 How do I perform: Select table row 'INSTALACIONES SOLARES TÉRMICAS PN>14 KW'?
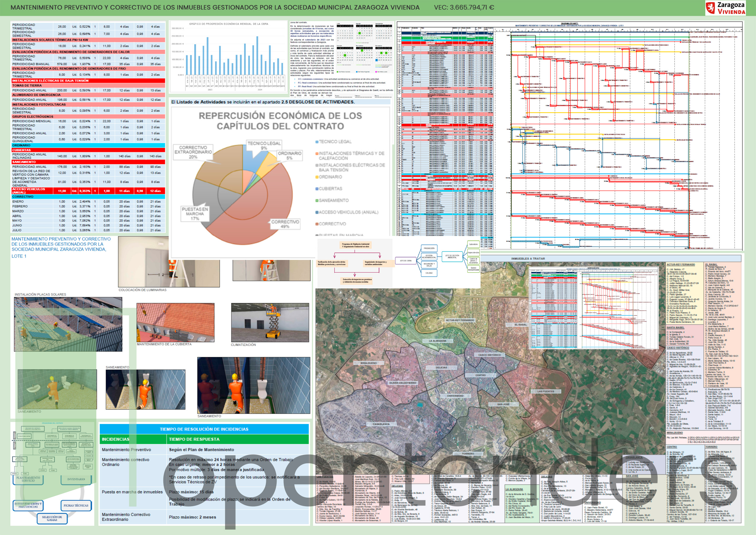coord(88,40)
